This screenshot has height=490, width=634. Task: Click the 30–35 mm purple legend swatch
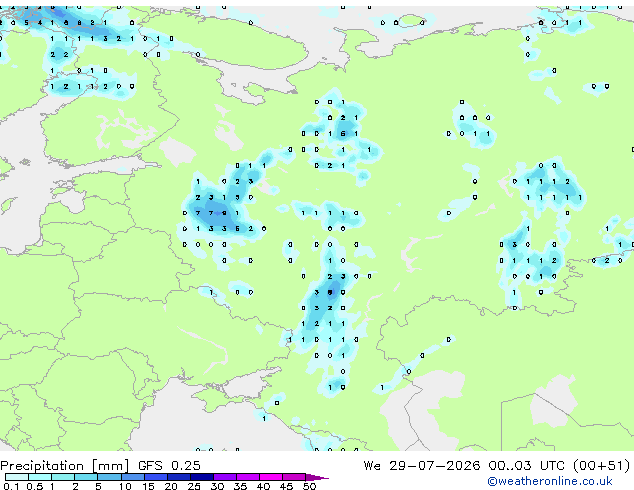225,477
